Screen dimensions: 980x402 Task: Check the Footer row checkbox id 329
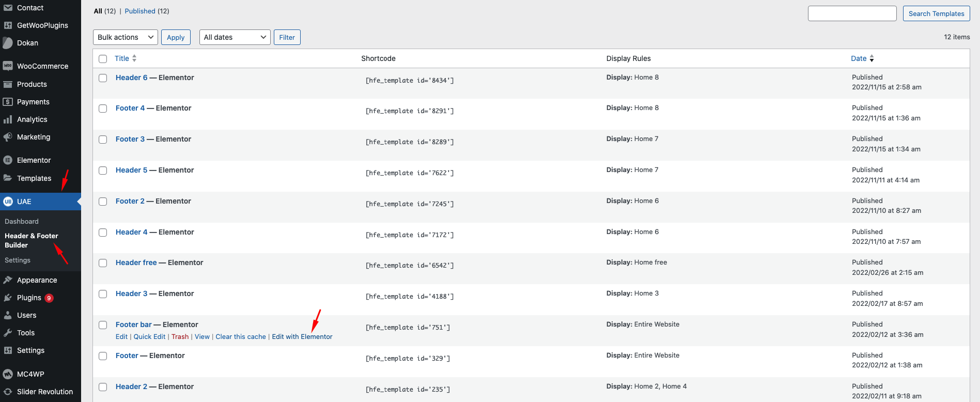pyautogui.click(x=103, y=356)
